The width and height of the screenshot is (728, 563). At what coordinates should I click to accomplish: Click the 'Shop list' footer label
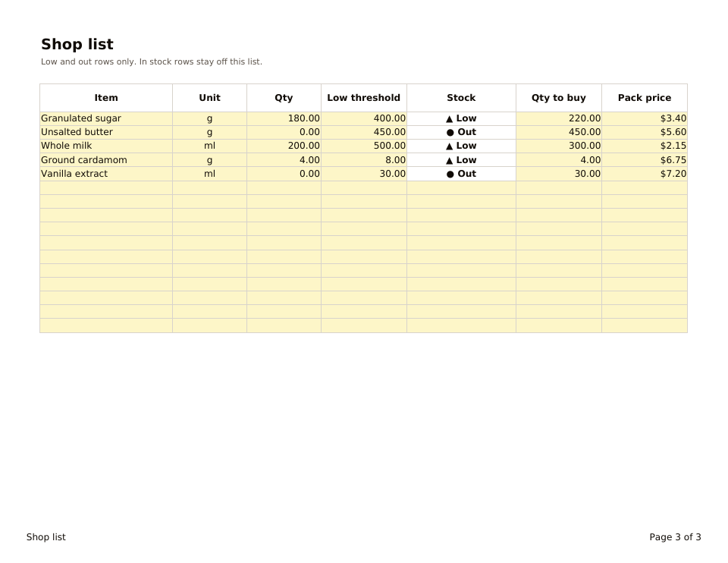pos(46,537)
